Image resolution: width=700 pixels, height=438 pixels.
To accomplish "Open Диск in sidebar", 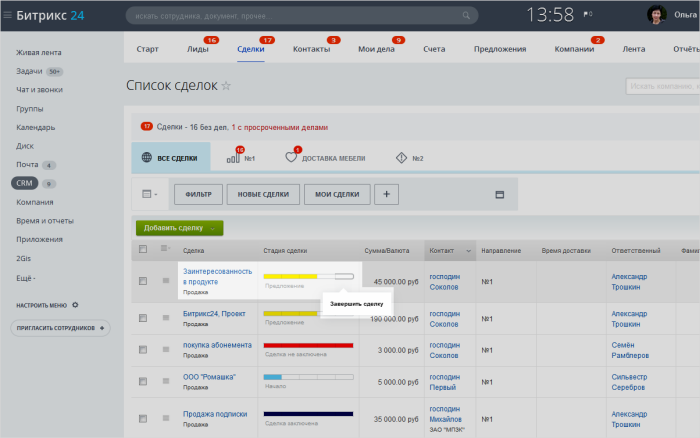I will coord(25,146).
